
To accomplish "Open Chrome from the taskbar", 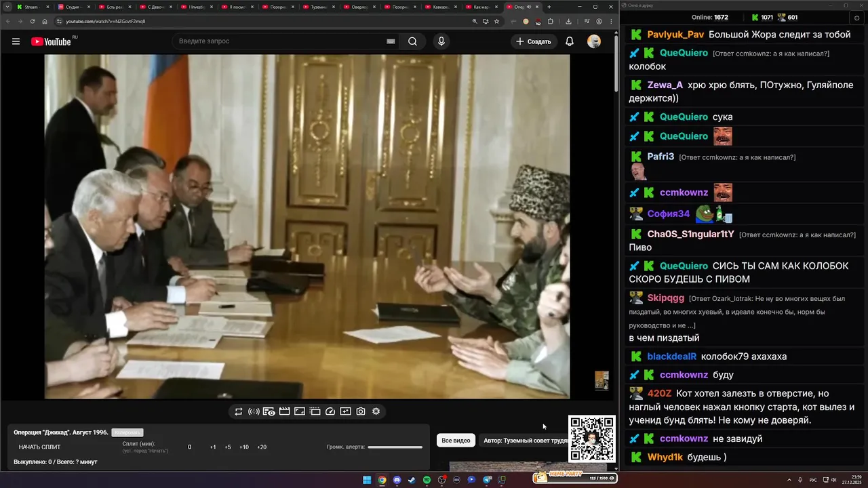I will (382, 480).
